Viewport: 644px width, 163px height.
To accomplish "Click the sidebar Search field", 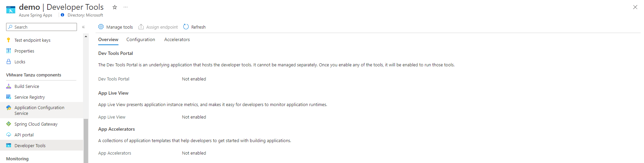I will (x=42, y=27).
